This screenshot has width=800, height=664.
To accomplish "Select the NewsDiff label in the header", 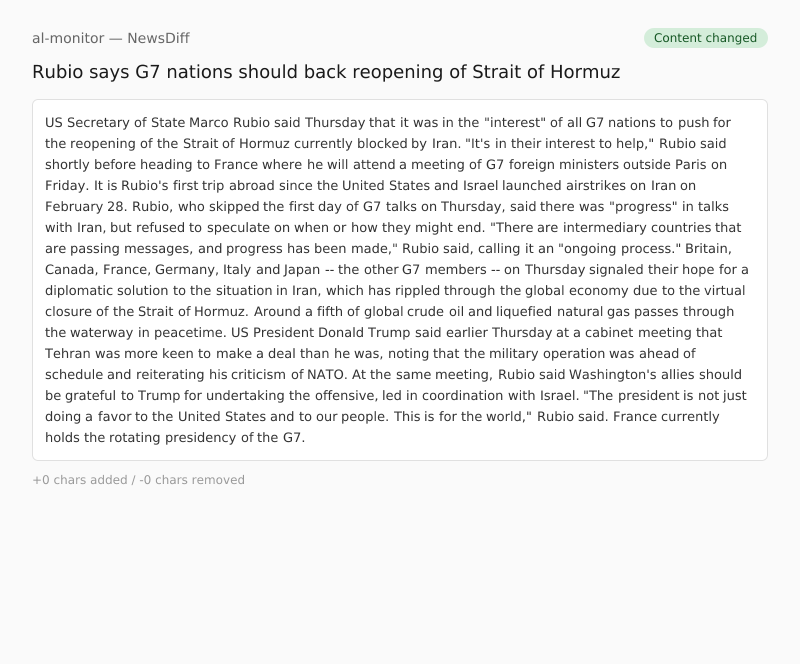I will click(158, 38).
